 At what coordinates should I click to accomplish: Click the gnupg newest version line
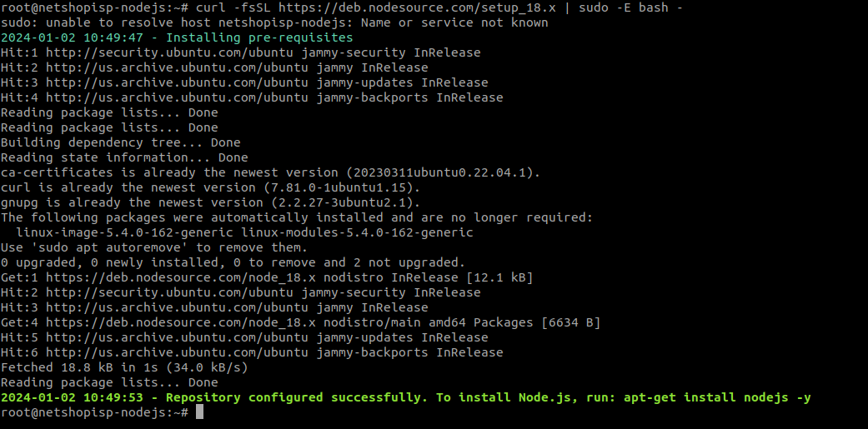210,202
